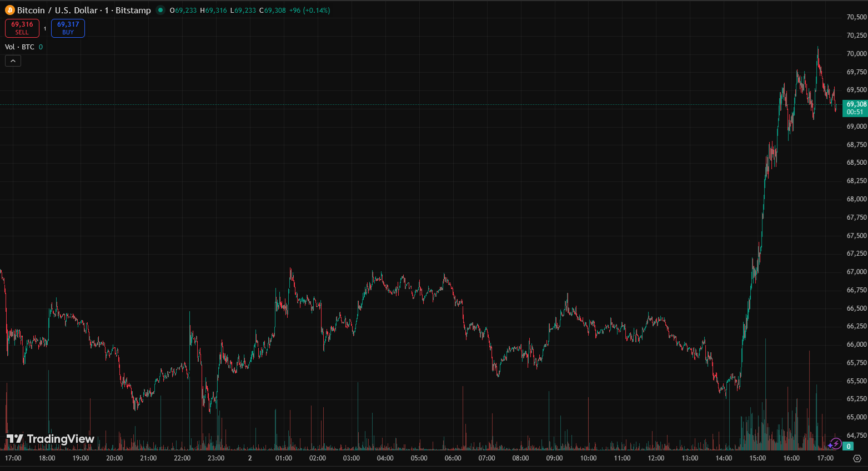Click the blue BUY 69,317 button

coord(68,28)
